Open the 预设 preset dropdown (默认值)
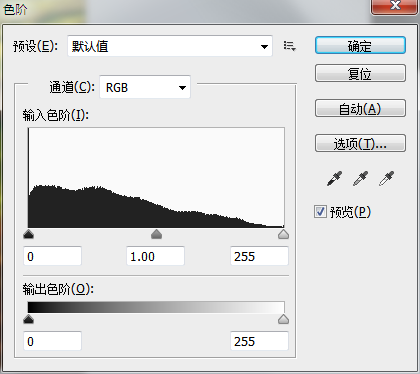The image size is (420, 374). (170, 46)
